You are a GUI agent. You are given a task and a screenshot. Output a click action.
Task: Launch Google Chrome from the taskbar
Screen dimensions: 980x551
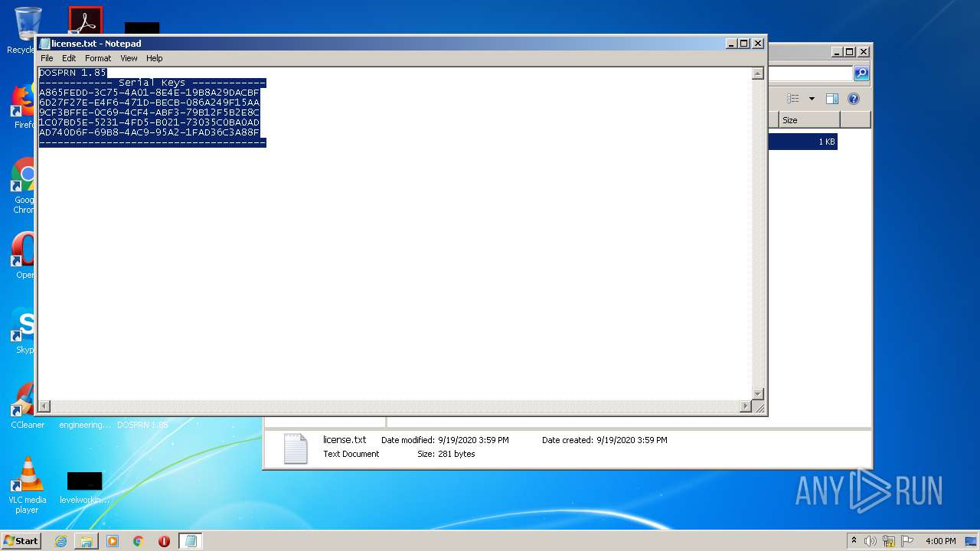pos(139,541)
